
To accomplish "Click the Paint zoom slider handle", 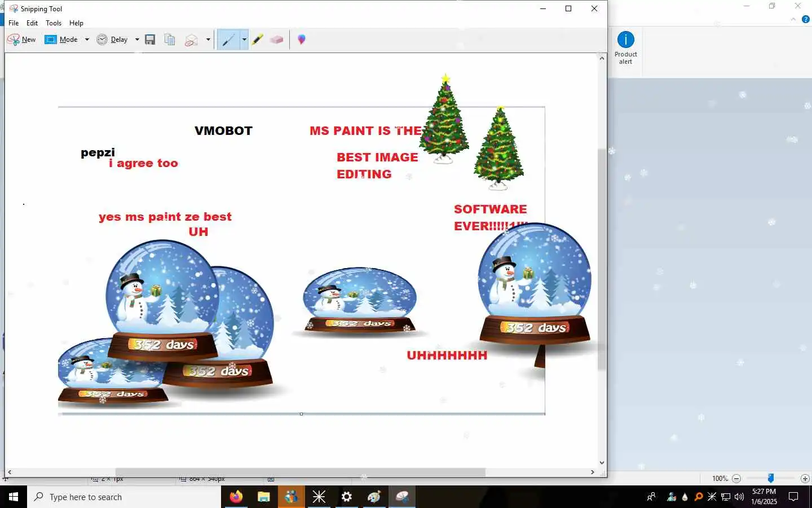I will 771,479.
